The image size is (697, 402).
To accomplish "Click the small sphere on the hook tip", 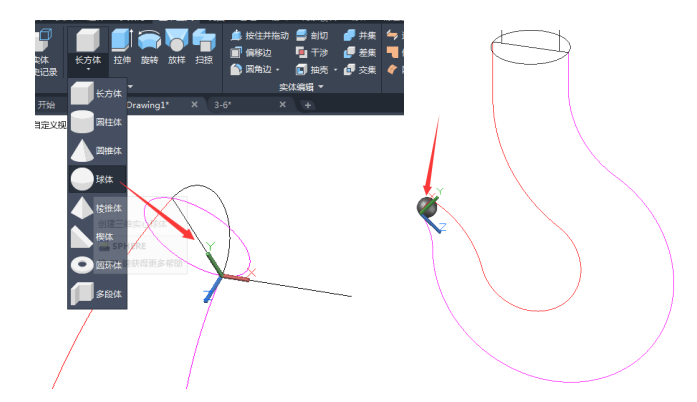I will tap(426, 207).
